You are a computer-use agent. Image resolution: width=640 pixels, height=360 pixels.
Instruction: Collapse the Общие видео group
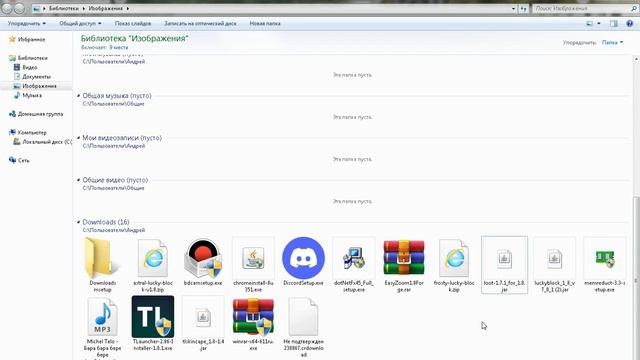[x=79, y=180]
